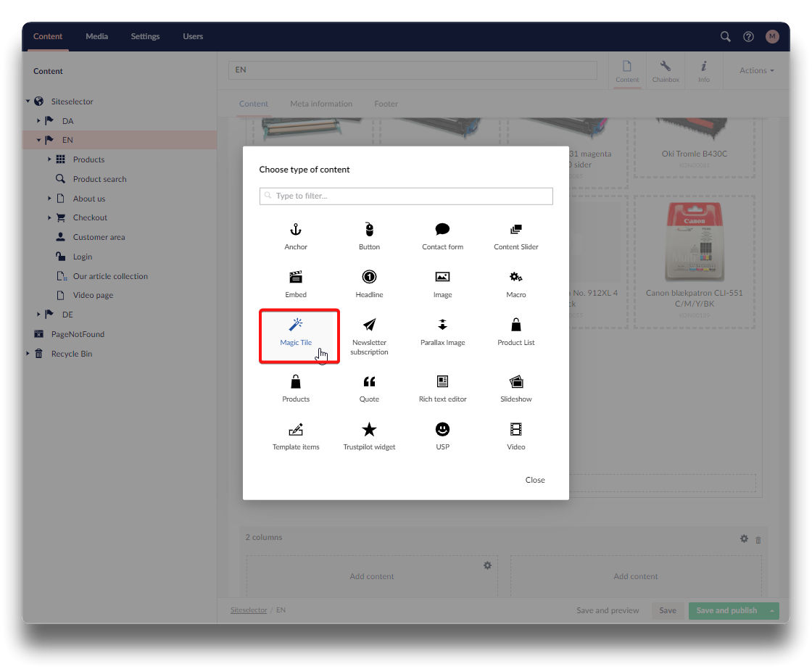Image resolution: width=812 pixels, height=669 pixels.
Task: Pick the Trustpilot widget star icon
Action: pos(369,430)
